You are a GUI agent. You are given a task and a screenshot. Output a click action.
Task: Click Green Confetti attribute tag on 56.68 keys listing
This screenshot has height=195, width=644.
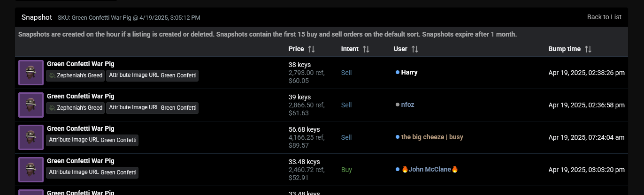click(92, 140)
